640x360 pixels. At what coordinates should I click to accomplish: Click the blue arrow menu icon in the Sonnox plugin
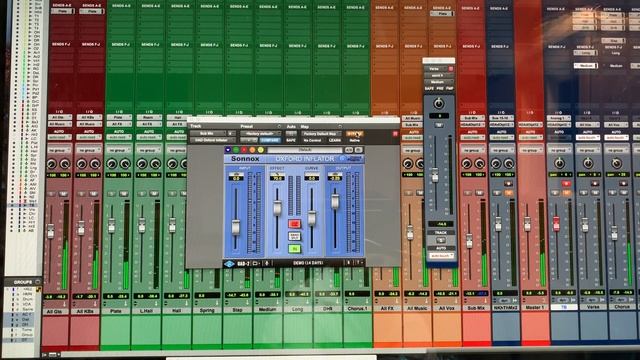[228, 150]
